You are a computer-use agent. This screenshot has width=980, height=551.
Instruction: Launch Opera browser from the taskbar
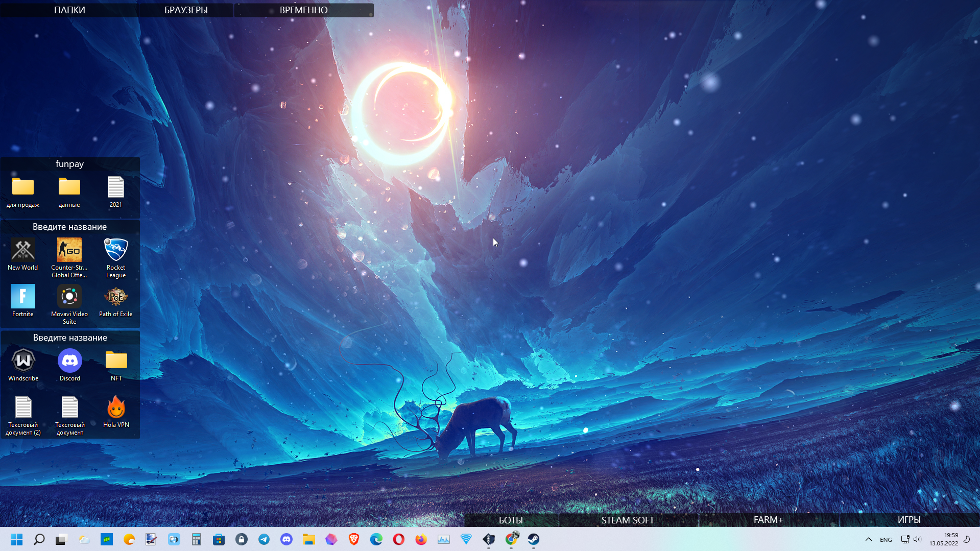(399, 539)
